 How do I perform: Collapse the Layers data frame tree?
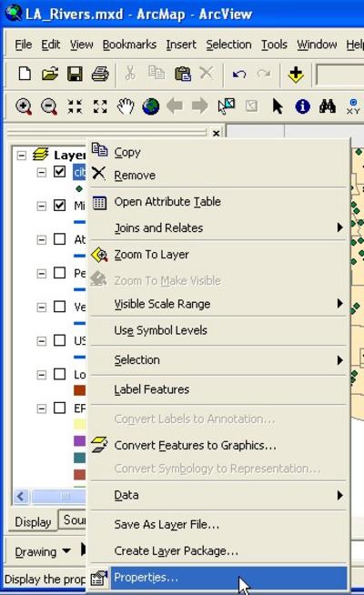coord(22,156)
